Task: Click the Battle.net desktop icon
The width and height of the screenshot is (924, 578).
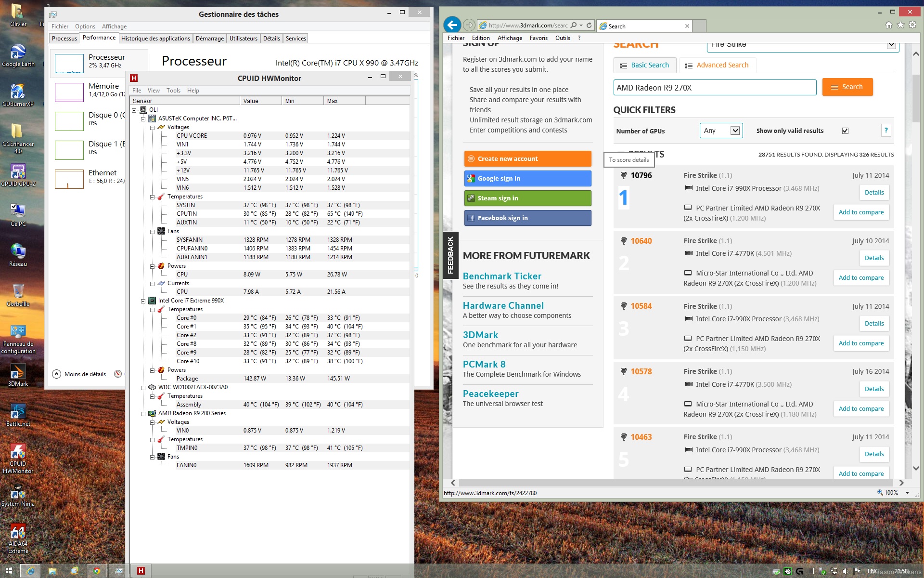Action: click(x=18, y=411)
